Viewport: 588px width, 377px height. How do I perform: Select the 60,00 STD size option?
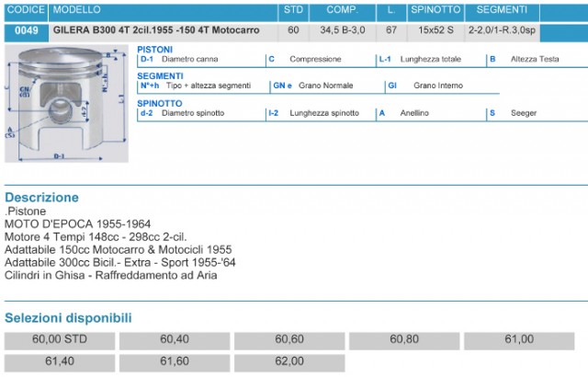pyautogui.click(x=60, y=339)
